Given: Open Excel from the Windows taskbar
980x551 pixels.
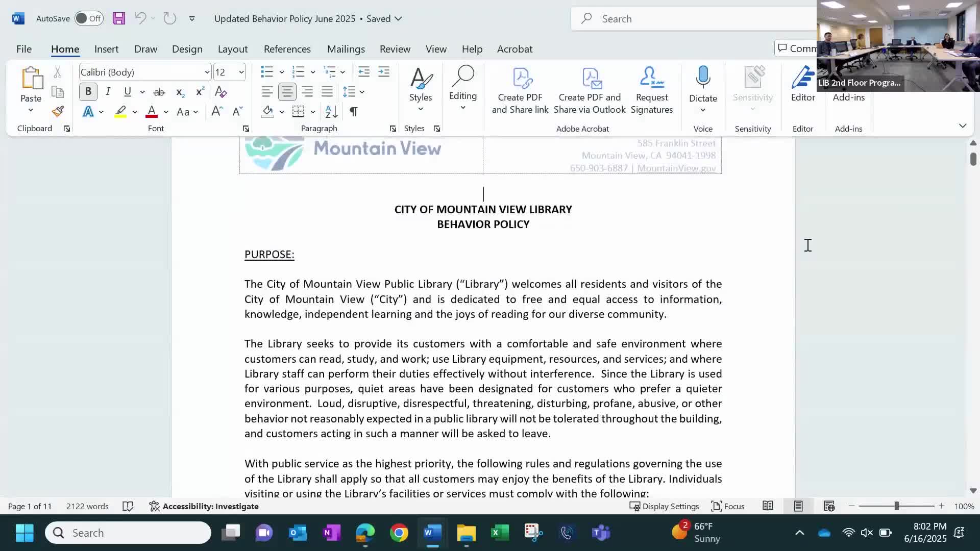Looking at the screenshot, I should [x=500, y=533].
